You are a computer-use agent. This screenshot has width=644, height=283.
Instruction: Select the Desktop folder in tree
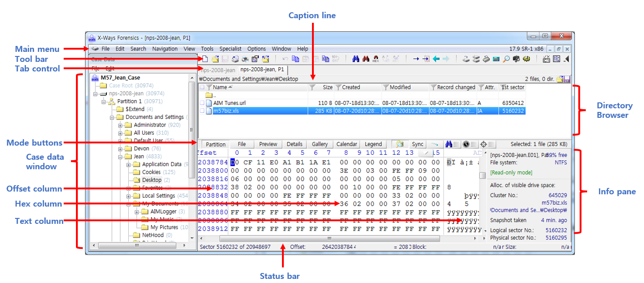tap(151, 180)
